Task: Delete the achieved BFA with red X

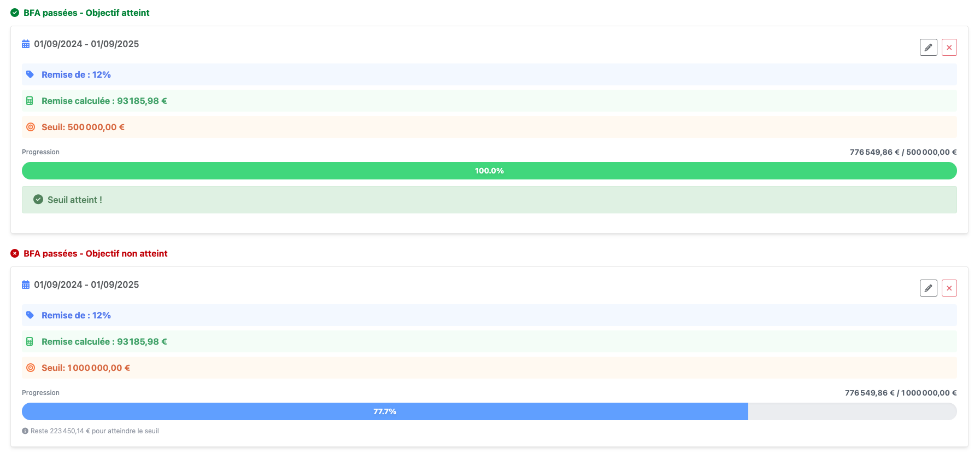Action: (949, 48)
